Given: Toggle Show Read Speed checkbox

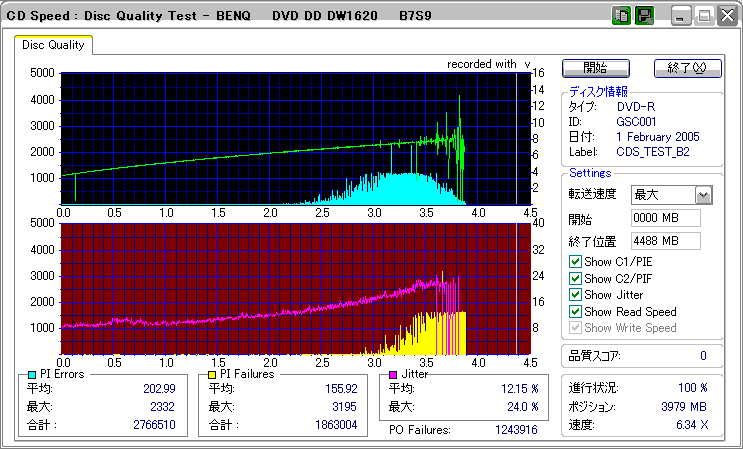Looking at the screenshot, I should pyautogui.click(x=575, y=312).
